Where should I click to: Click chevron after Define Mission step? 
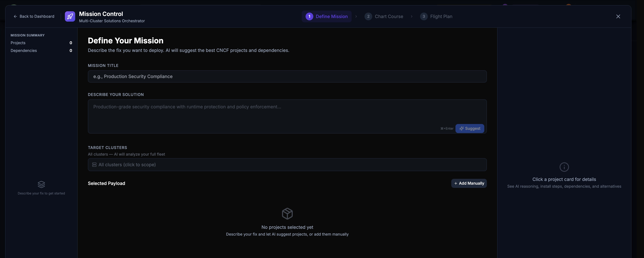pyautogui.click(x=356, y=17)
